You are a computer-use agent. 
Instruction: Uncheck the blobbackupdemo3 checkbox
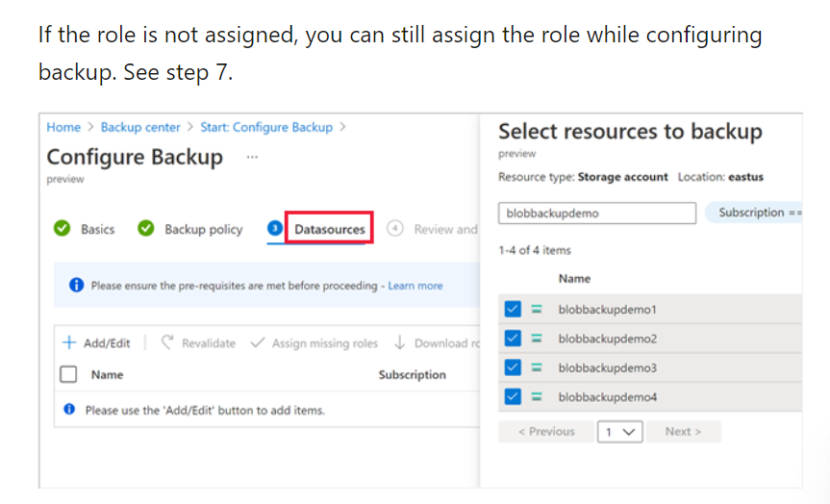pyautogui.click(x=513, y=367)
